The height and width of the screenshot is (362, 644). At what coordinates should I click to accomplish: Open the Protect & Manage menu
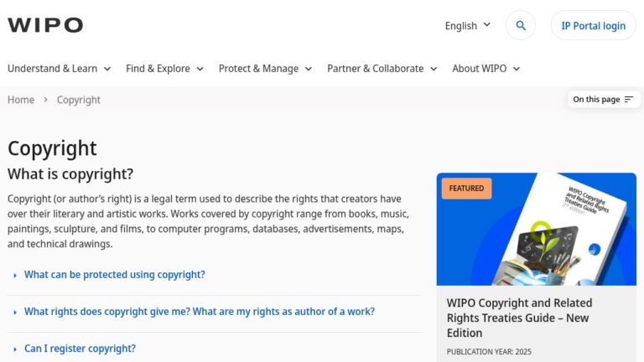(x=265, y=69)
